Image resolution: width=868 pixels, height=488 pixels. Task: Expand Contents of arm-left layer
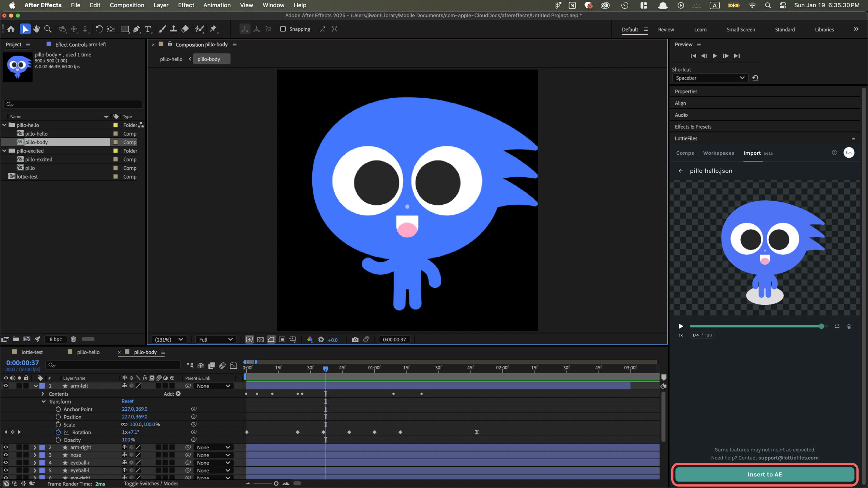pos(43,394)
